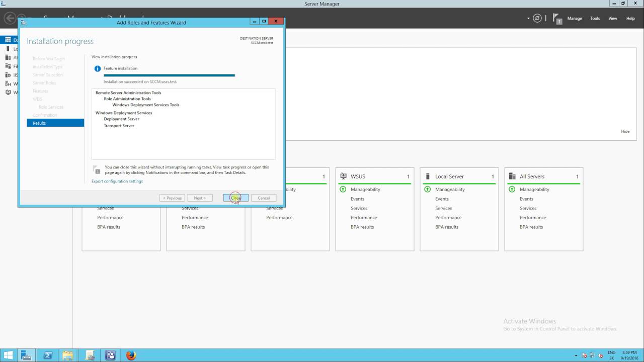Select Role Administration Tools result row

127,99
